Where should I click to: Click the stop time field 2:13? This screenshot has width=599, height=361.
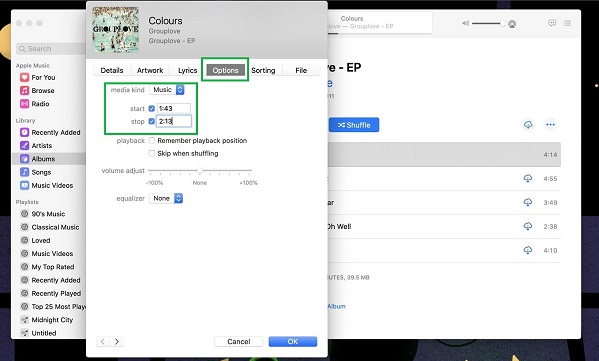click(x=174, y=121)
